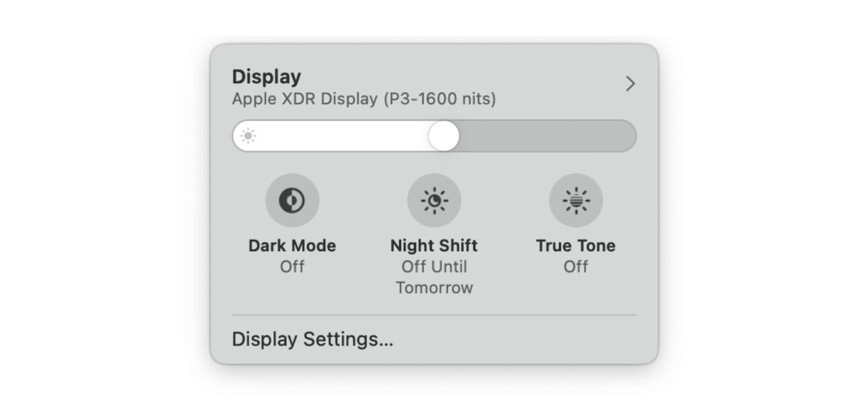Screen dimensions: 868x419
Task: Click the half-filled circle glyph for Dark Mode
Action: [292, 201]
